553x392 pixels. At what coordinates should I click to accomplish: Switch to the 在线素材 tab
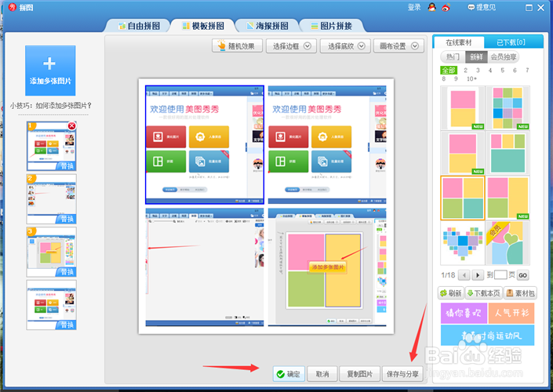459,42
